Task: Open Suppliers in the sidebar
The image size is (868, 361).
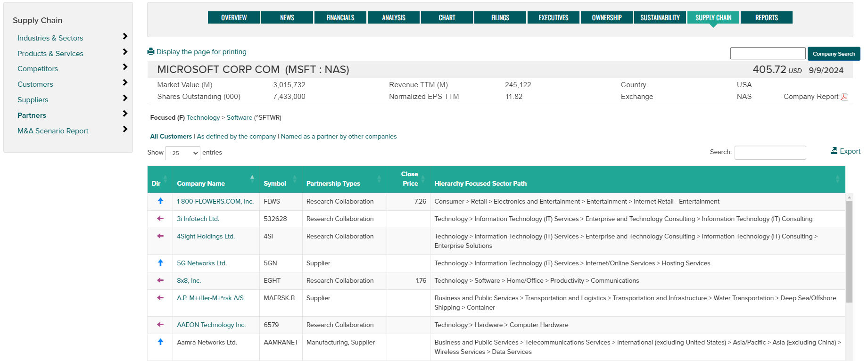Action: pos(33,100)
